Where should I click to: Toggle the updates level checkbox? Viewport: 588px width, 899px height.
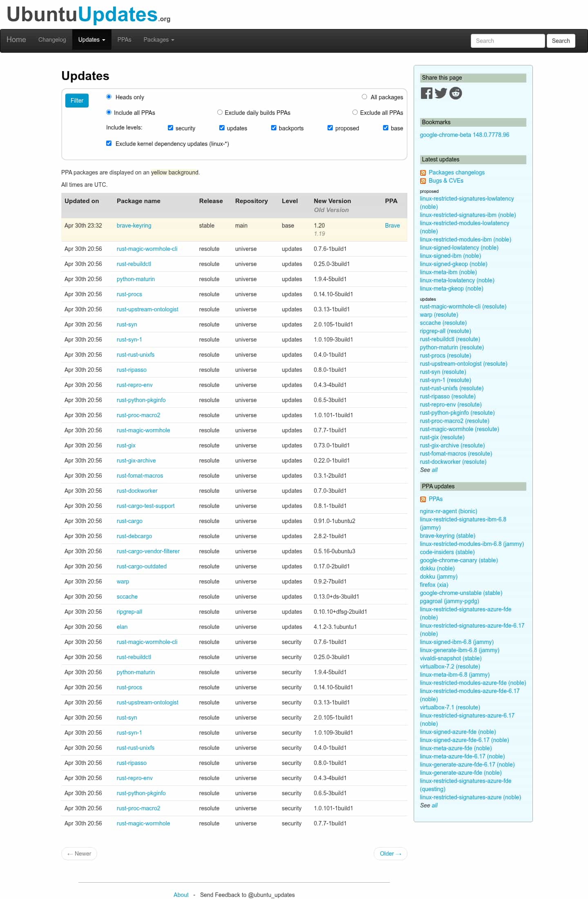222,128
